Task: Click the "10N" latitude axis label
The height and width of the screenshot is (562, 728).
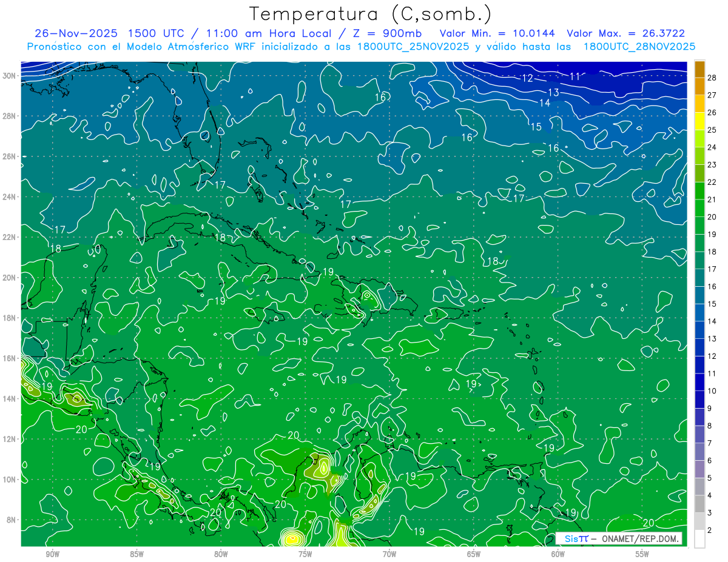Action: point(9,480)
